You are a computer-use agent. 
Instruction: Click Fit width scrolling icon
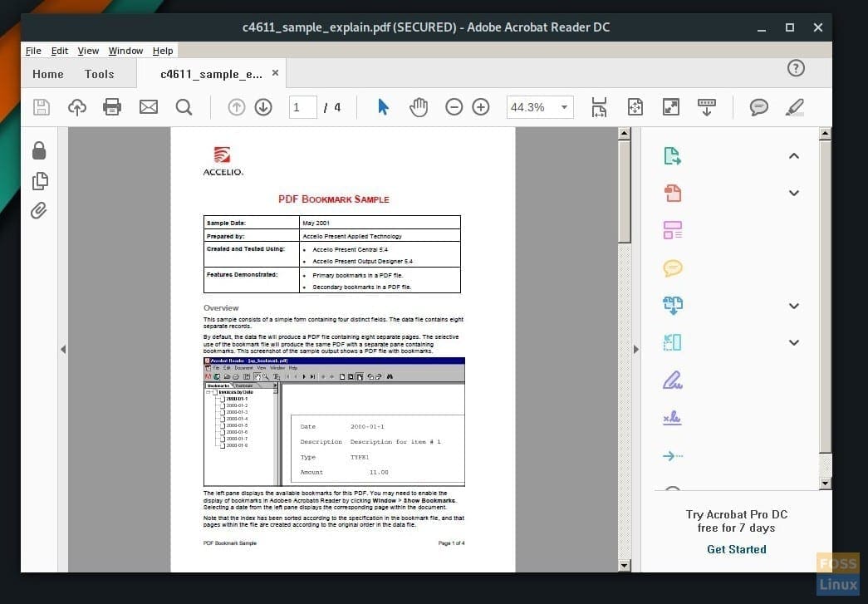[x=599, y=107]
